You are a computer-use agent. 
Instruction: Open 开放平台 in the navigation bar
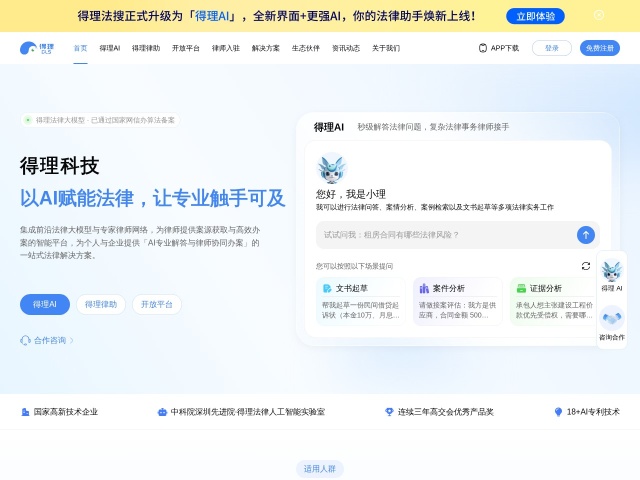(186, 48)
